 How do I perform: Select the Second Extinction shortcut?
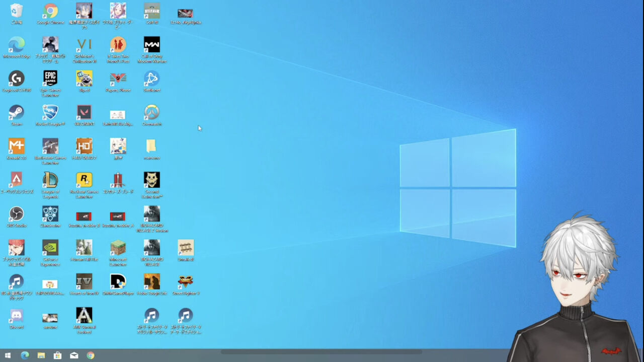pyautogui.click(x=152, y=180)
